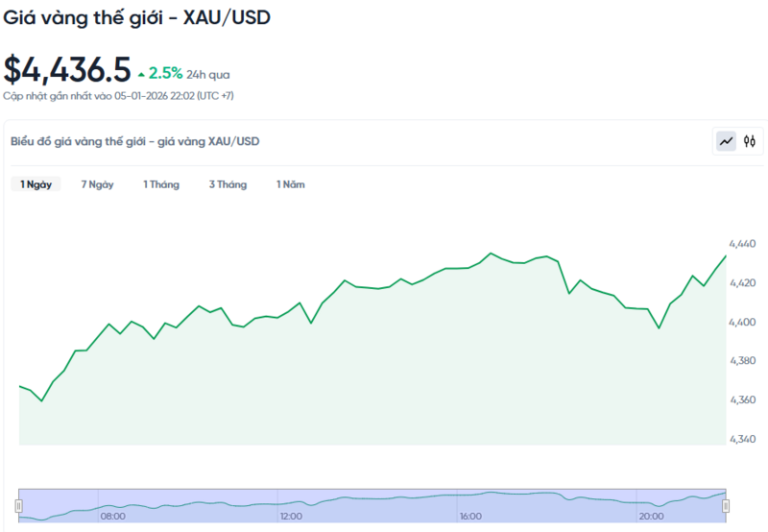Click the 2.5% 24h change value
Viewport: 768px width, 532px height.
point(165,73)
